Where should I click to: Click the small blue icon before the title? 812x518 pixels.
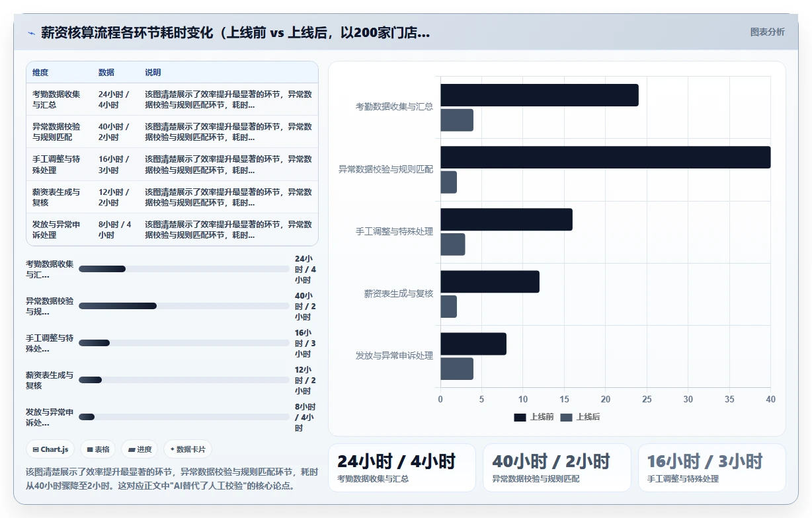coord(31,32)
